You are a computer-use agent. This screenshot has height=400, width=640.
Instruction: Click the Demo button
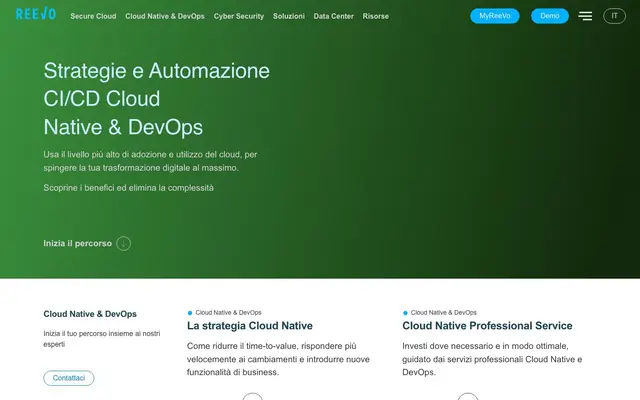[x=550, y=16]
